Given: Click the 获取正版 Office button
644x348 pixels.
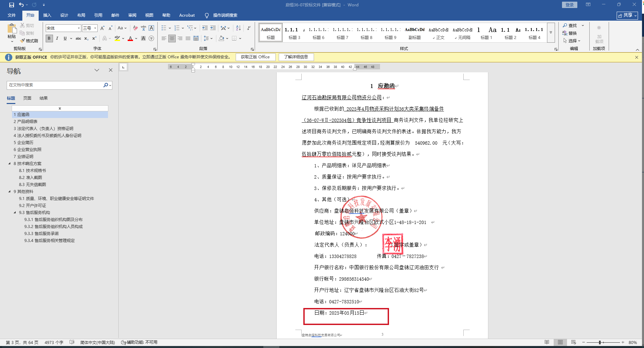Looking at the screenshot, I should 255,57.
